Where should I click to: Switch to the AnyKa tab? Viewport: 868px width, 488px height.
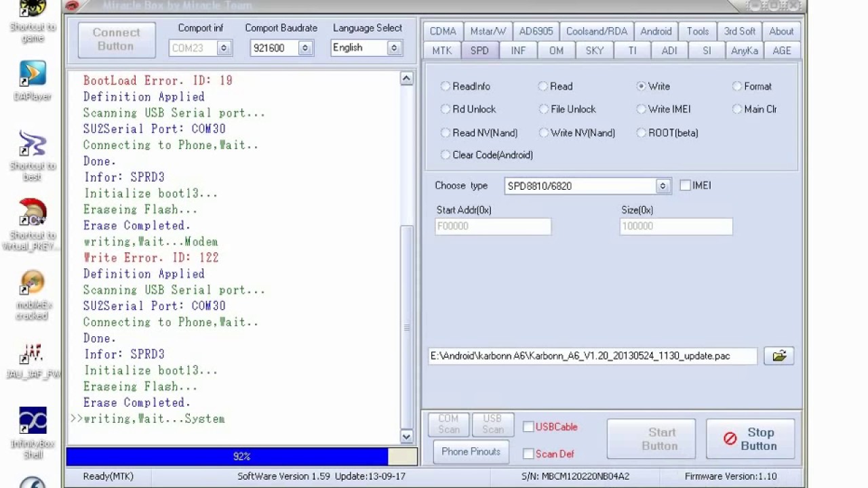coord(745,51)
